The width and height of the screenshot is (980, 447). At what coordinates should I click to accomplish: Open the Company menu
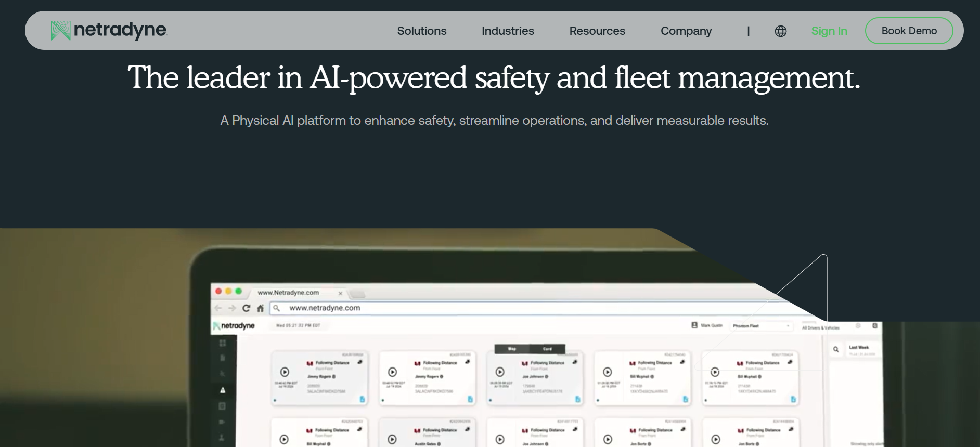(x=686, y=31)
